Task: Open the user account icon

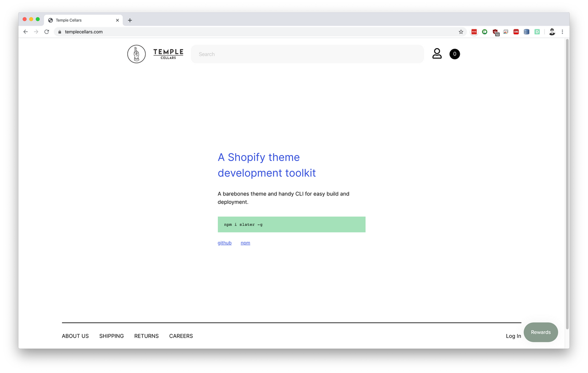Action: coord(437,54)
